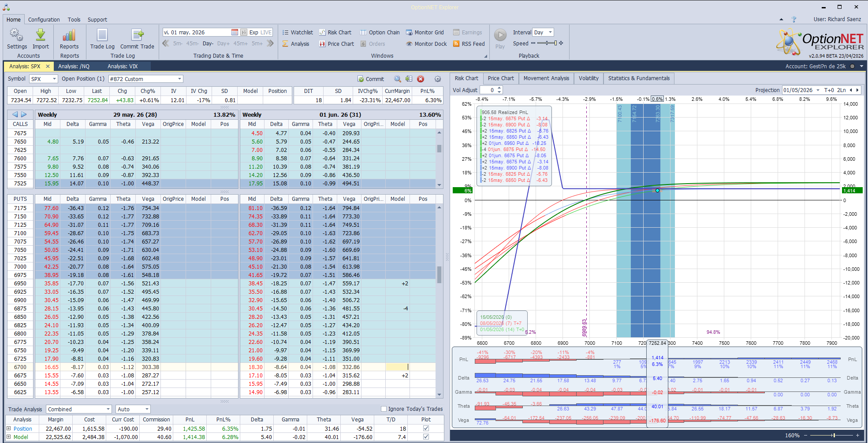Toggle the Plot checkbox for Position row
This screenshot has width=868, height=443.
tap(426, 428)
